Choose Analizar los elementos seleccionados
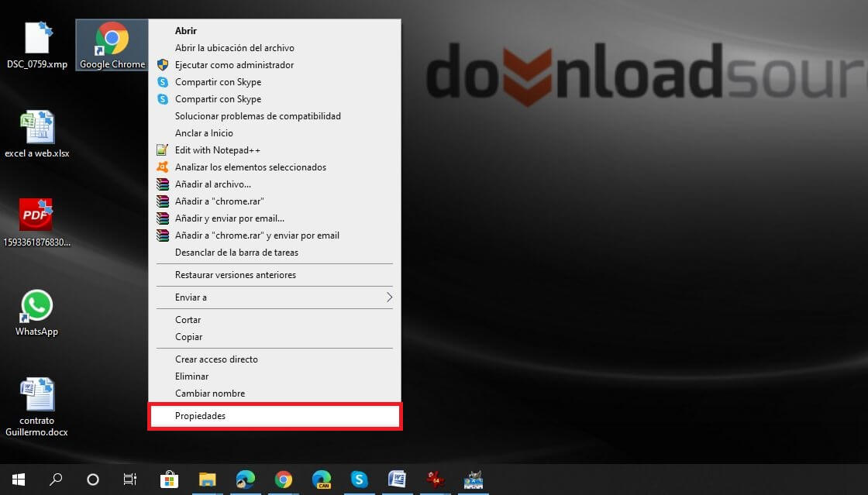 (274, 167)
